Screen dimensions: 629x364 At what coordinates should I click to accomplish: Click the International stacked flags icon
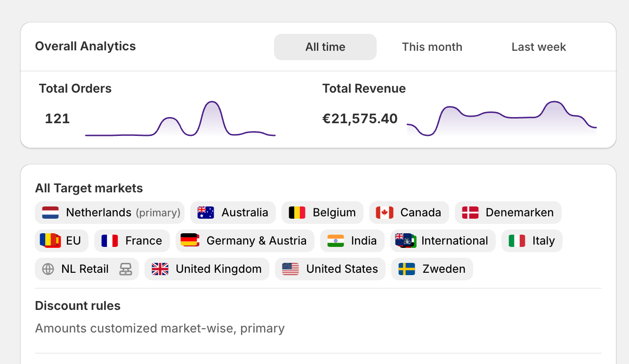pyautogui.click(x=406, y=241)
